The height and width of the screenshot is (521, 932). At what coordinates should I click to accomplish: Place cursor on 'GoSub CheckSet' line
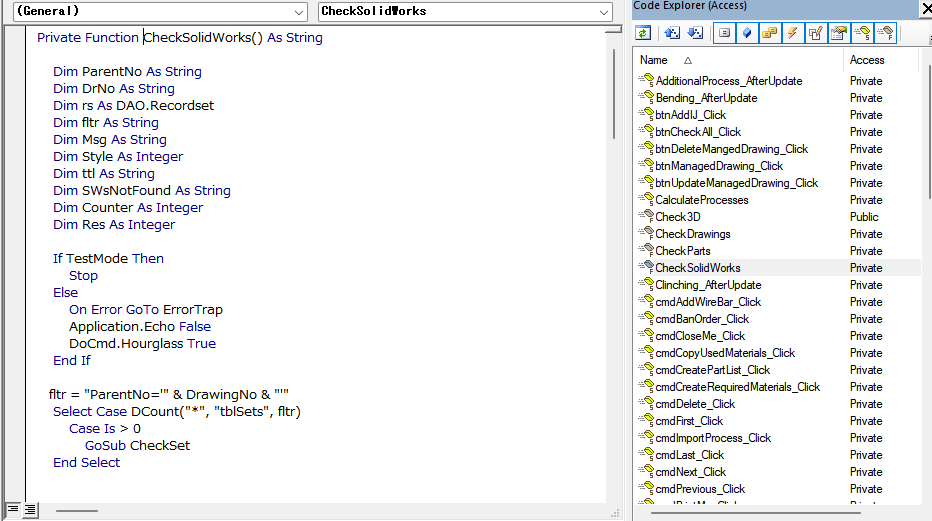137,446
